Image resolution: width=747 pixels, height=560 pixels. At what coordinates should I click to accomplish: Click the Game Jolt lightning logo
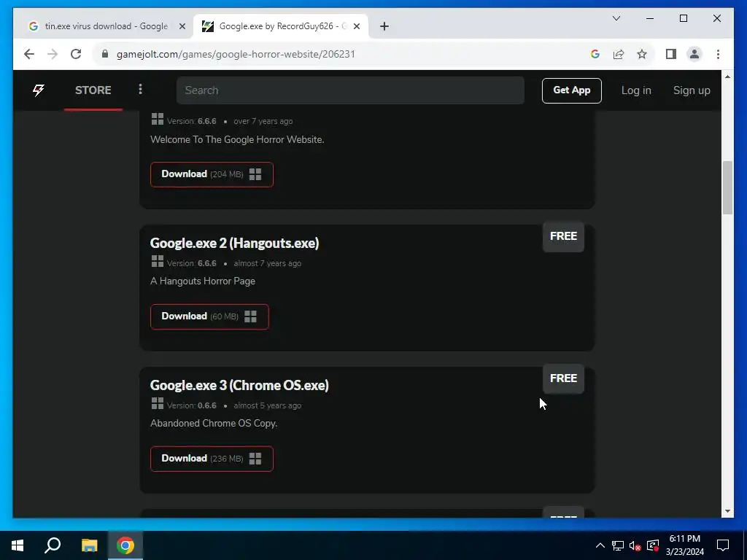click(39, 90)
